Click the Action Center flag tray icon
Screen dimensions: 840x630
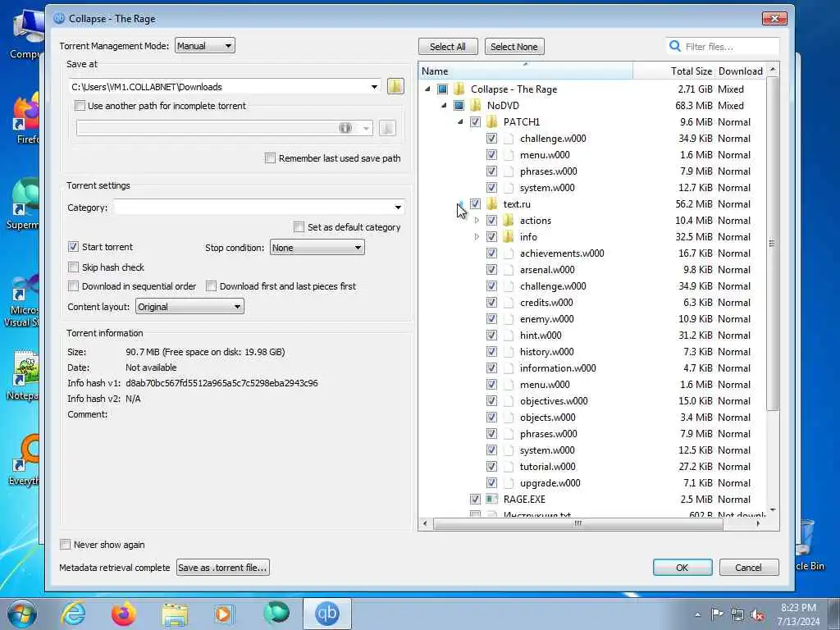(717, 614)
